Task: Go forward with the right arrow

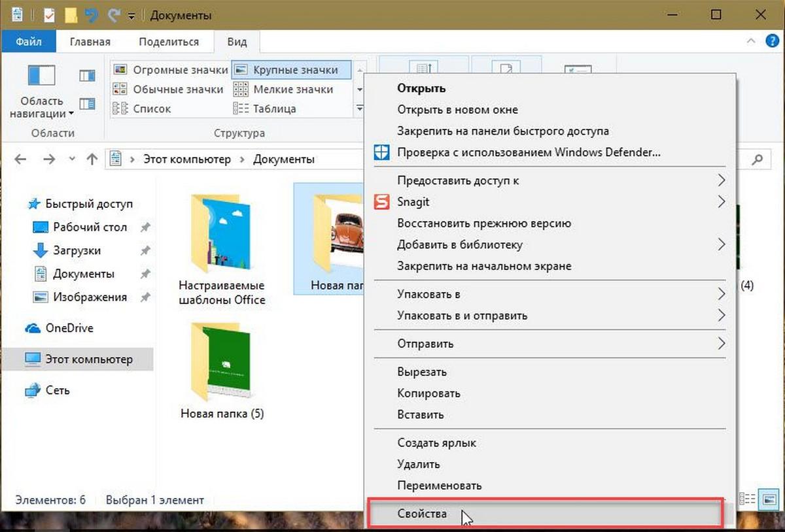Action: [49, 159]
